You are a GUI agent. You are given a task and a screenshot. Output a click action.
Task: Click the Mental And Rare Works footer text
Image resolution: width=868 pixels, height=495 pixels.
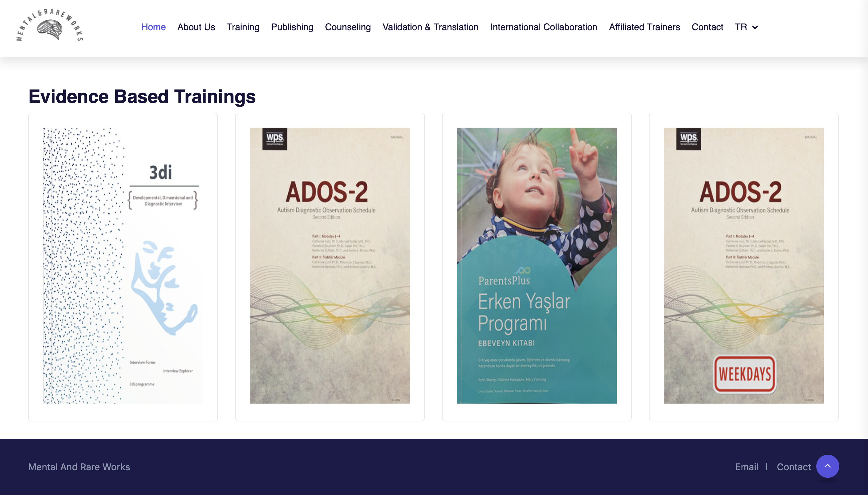pyautogui.click(x=79, y=467)
